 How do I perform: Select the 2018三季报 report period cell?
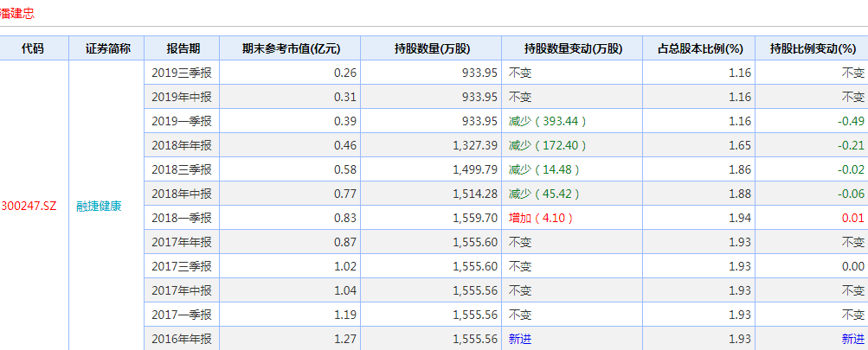tap(182, 169)
